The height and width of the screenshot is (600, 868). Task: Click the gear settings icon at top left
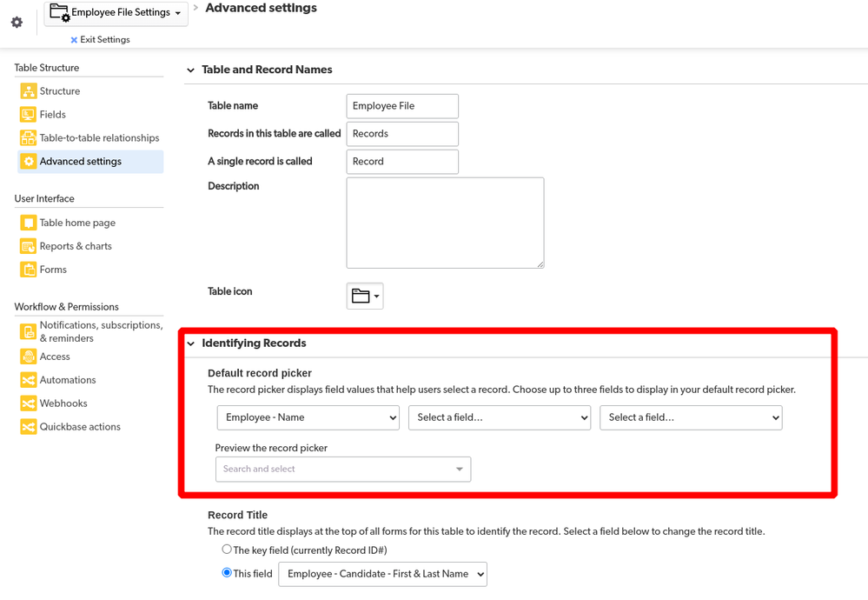(17, 22)
